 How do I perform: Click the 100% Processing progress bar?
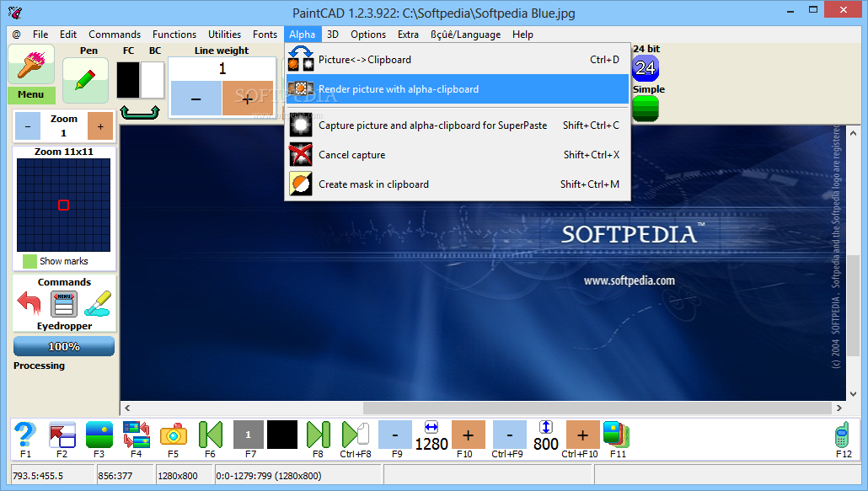point(64,347)
